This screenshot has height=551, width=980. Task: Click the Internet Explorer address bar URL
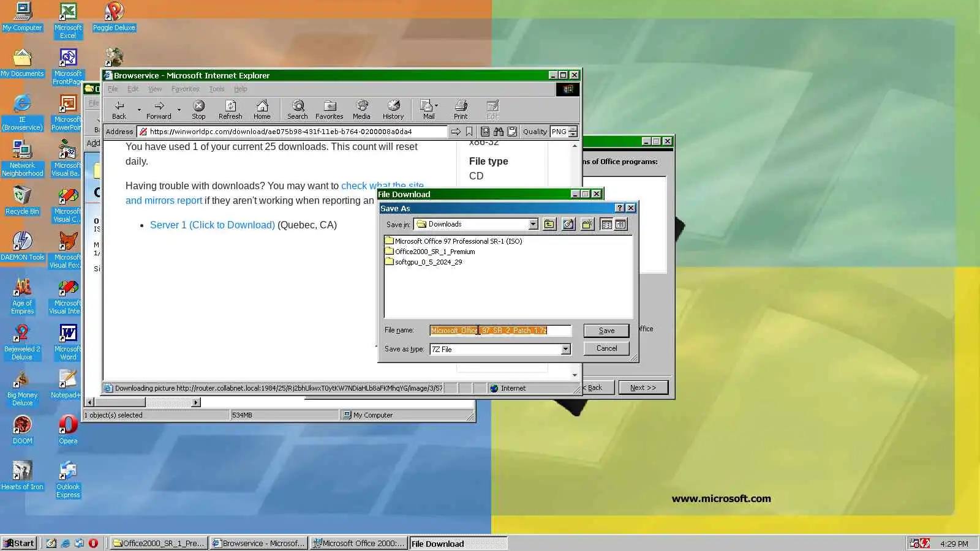click(292, 132)
